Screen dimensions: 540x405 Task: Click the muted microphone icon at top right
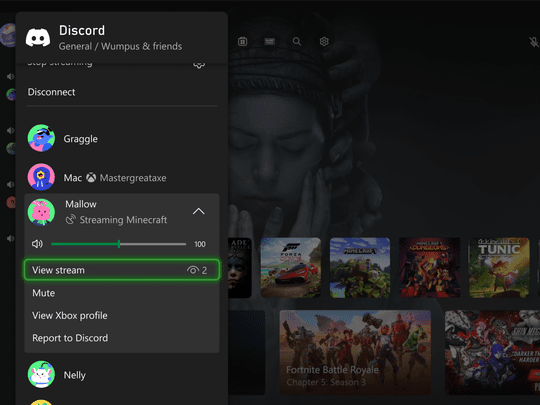[534, 42]
